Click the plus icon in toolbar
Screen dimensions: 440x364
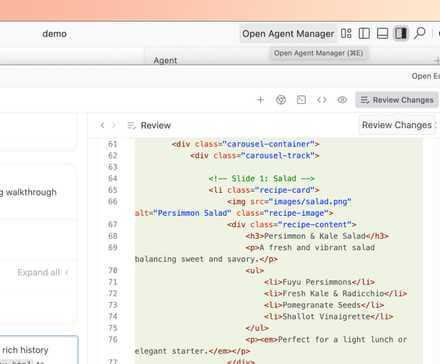pyautogui.click(x=260, y=100)
